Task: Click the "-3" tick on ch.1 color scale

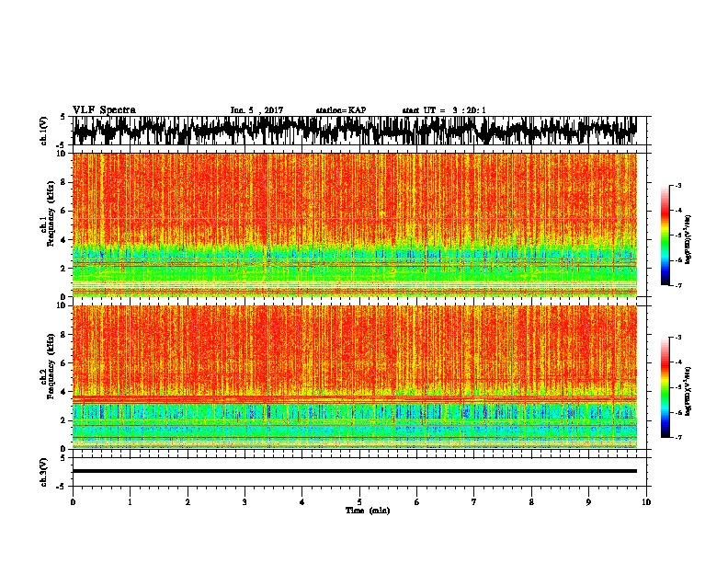Action: 678,186
